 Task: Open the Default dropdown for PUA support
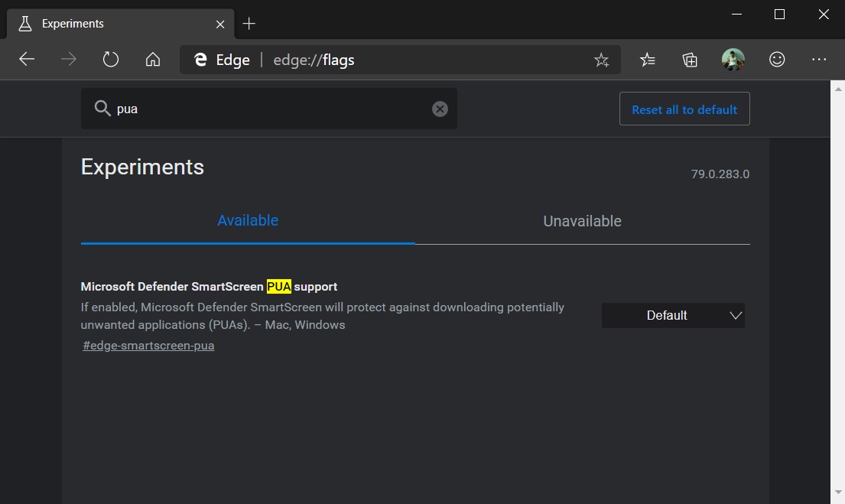pos(673,315)
